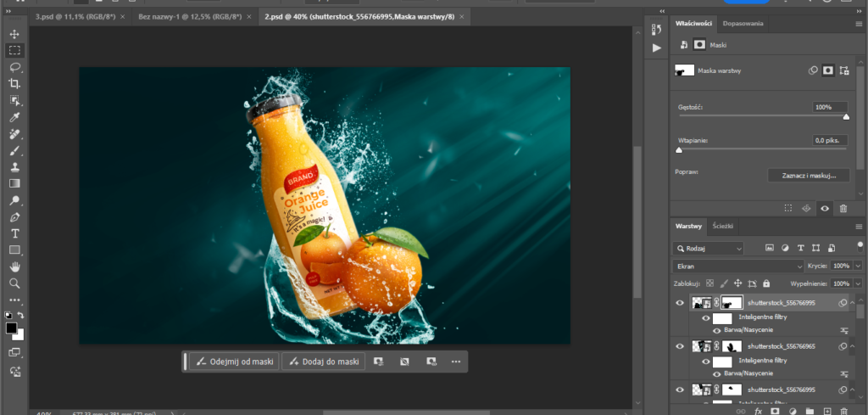This screenshot has height=415, width=868.
Task: Toggle mask visibility eye in Properties
Action: [x=825, y=208]
